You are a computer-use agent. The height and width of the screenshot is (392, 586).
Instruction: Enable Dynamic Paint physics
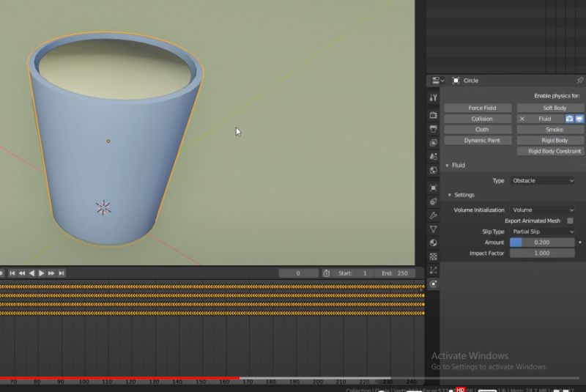(478, 141)
